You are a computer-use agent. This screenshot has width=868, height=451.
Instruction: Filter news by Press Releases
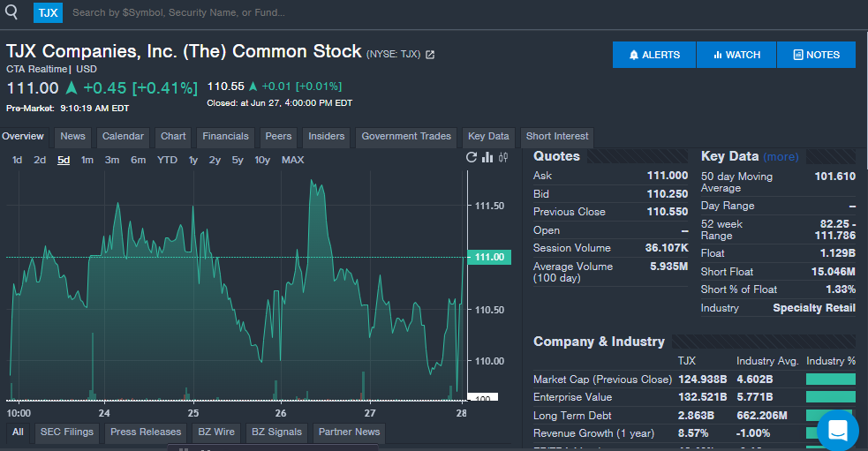(146, 432)
